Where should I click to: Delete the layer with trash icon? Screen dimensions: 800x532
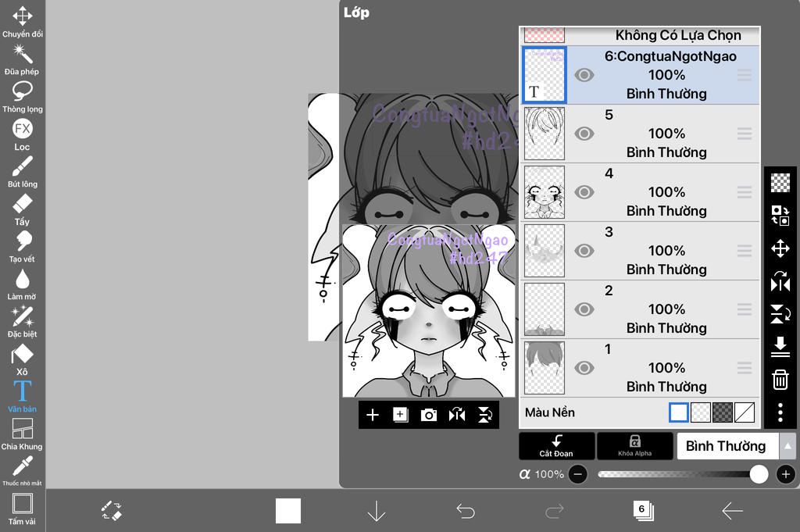pyautogui.click(x=780, y=380)
